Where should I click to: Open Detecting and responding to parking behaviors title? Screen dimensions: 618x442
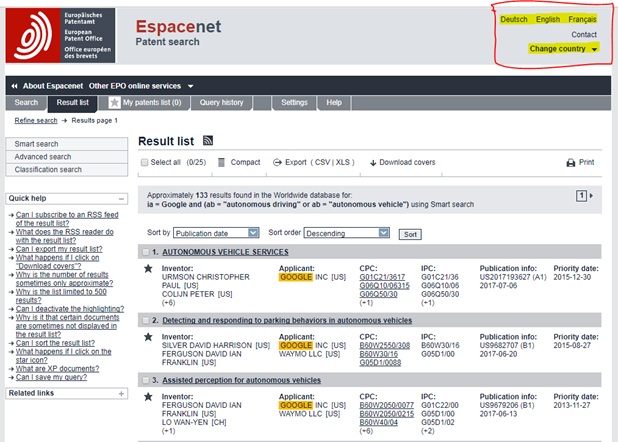pos(287,320)
